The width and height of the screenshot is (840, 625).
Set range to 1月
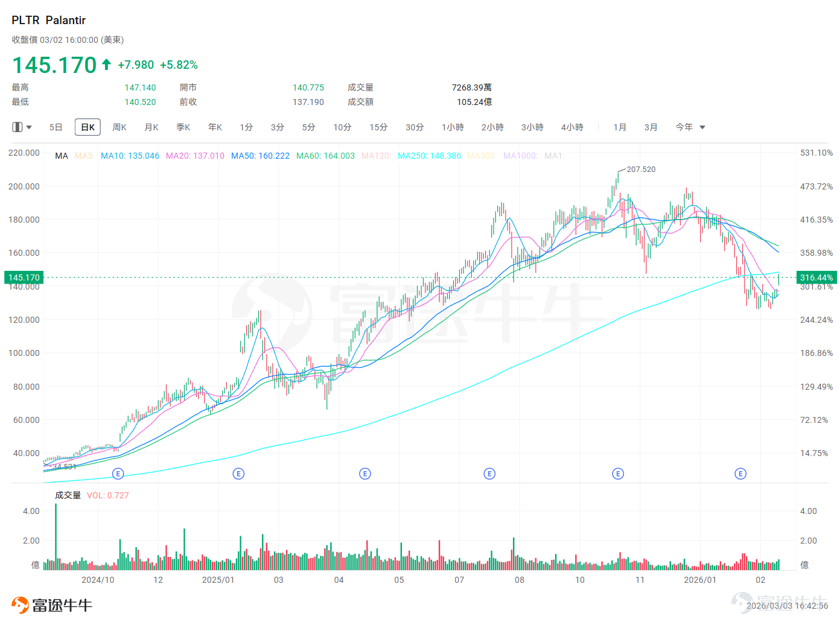(620, 127)
